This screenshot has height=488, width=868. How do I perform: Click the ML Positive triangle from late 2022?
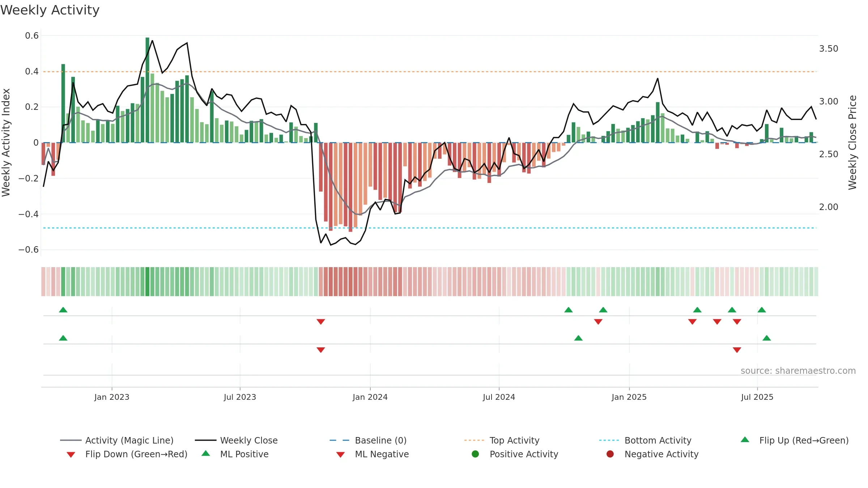63,338
